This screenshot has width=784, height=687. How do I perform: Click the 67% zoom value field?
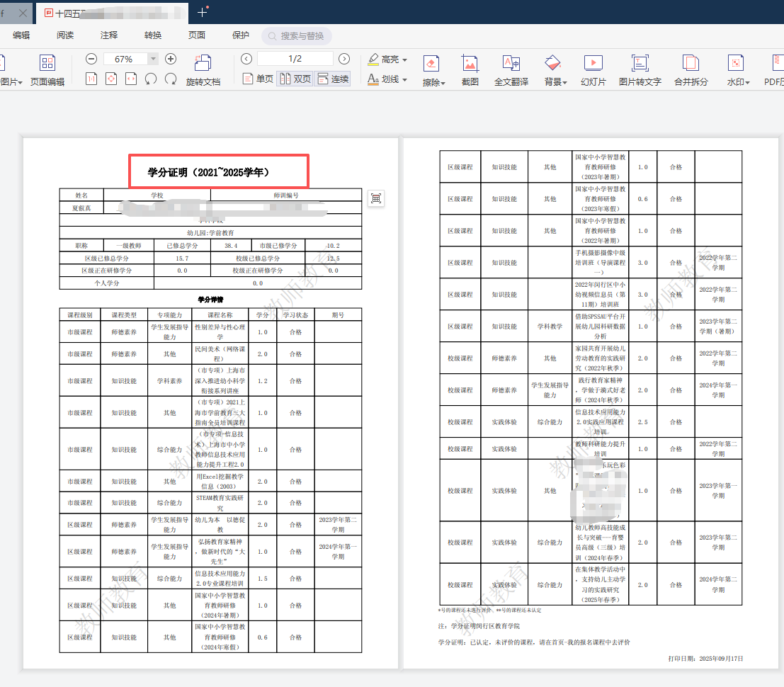[126, 59]
